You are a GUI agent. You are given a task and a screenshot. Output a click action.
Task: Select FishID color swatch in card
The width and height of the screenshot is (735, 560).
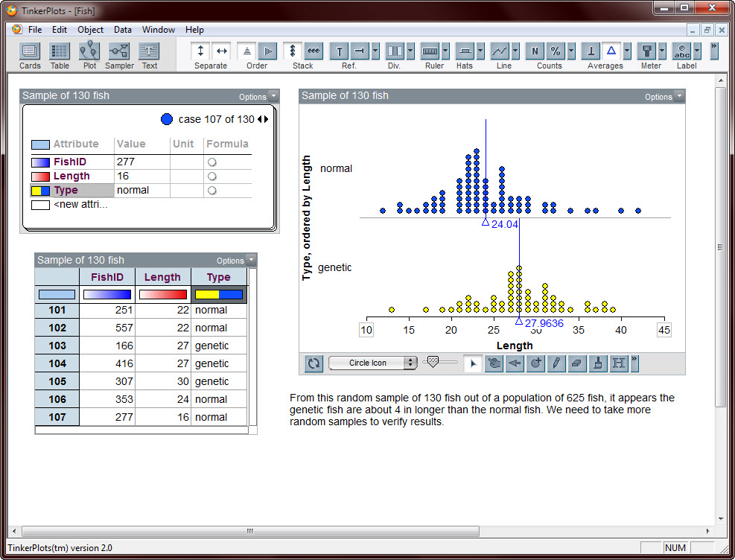point(40,162)
